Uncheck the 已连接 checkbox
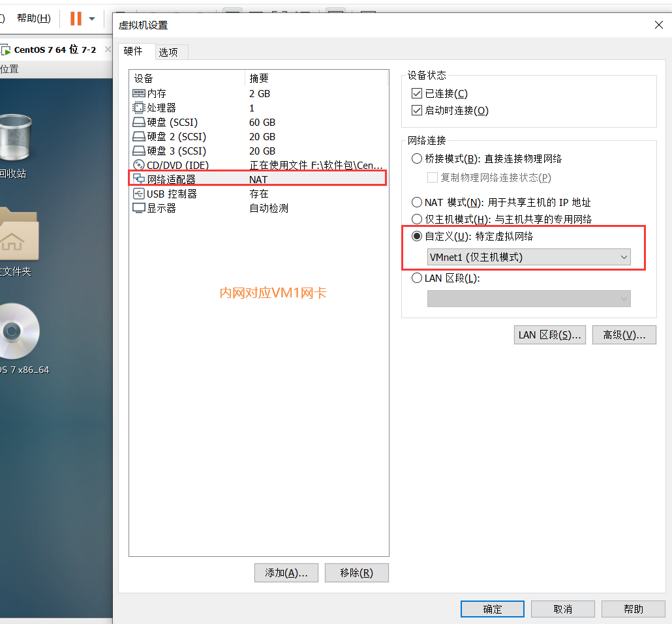Screen dimensions: 672x624 416,93
